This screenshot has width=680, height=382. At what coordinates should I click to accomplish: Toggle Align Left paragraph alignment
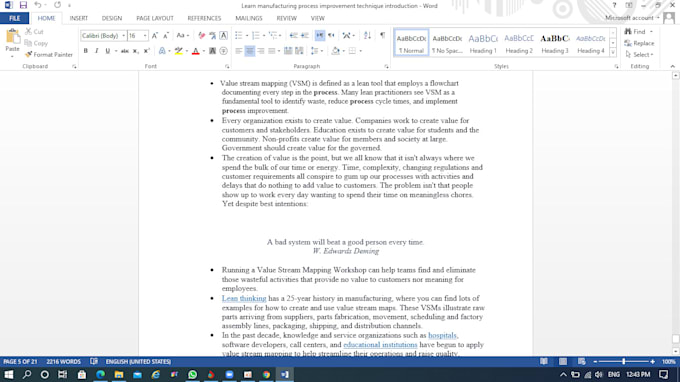(x=239, y=51)
